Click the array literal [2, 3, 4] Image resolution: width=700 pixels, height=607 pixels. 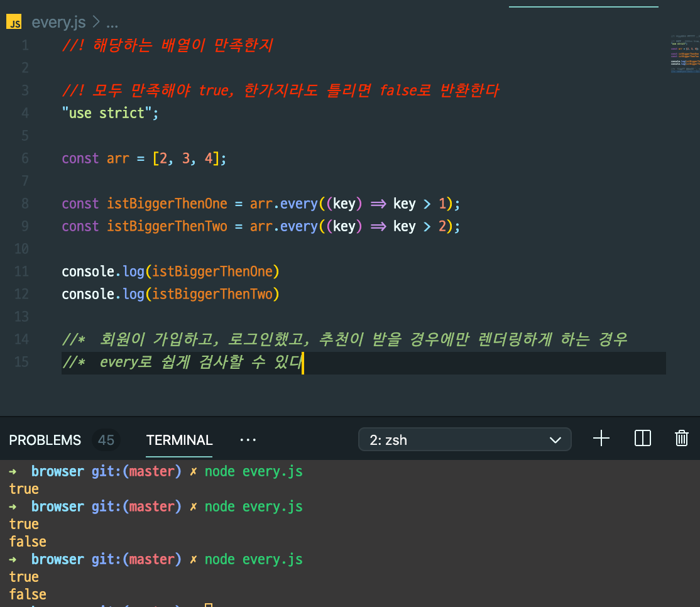point(185,158)
